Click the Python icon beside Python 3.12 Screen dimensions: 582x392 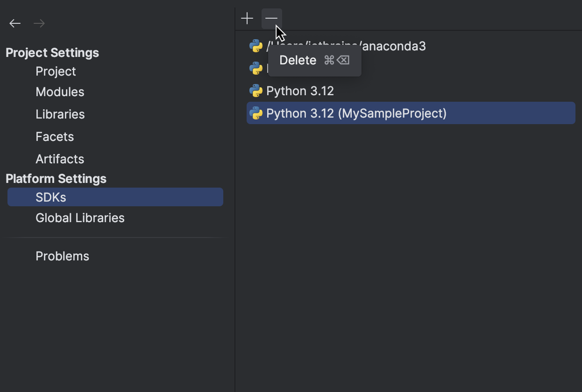[256, 91]
